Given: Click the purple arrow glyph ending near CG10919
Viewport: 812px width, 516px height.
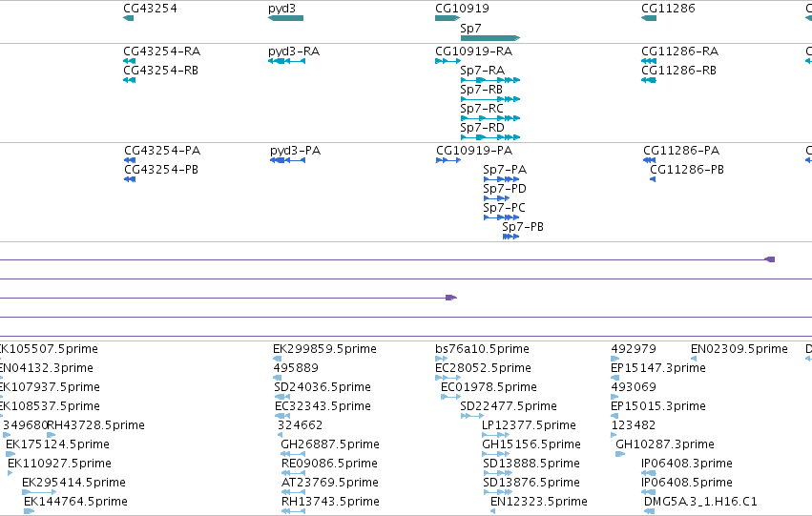Looking at the screenshot, I should click(451, 298).
